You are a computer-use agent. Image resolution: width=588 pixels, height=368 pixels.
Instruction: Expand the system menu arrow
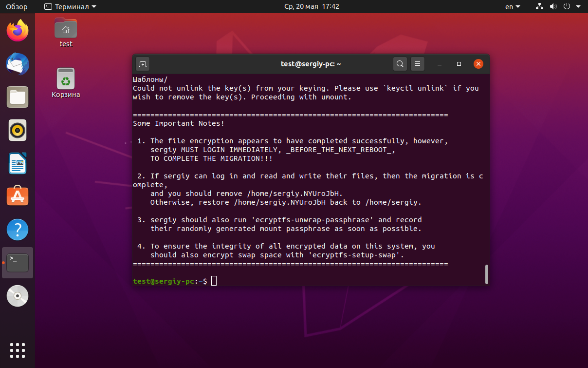[579, 7]
